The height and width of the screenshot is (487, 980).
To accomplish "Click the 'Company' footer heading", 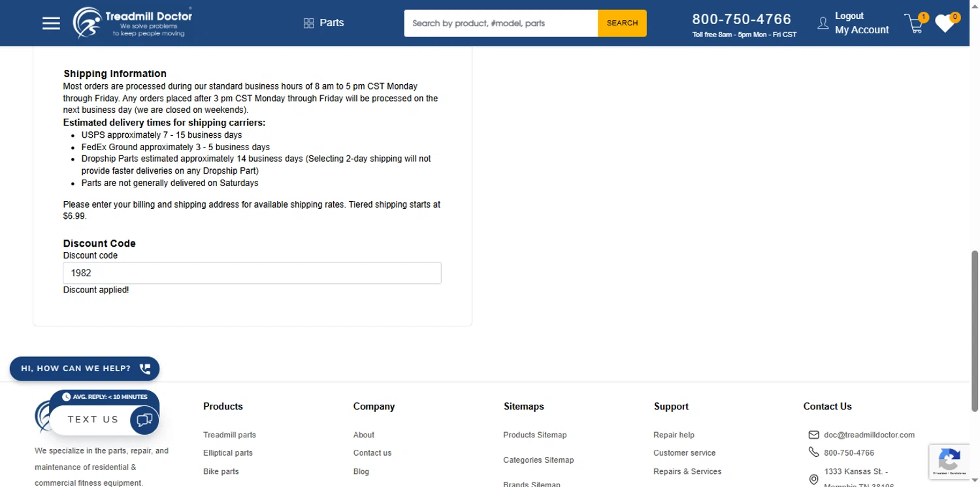I will tap(374, 406).
